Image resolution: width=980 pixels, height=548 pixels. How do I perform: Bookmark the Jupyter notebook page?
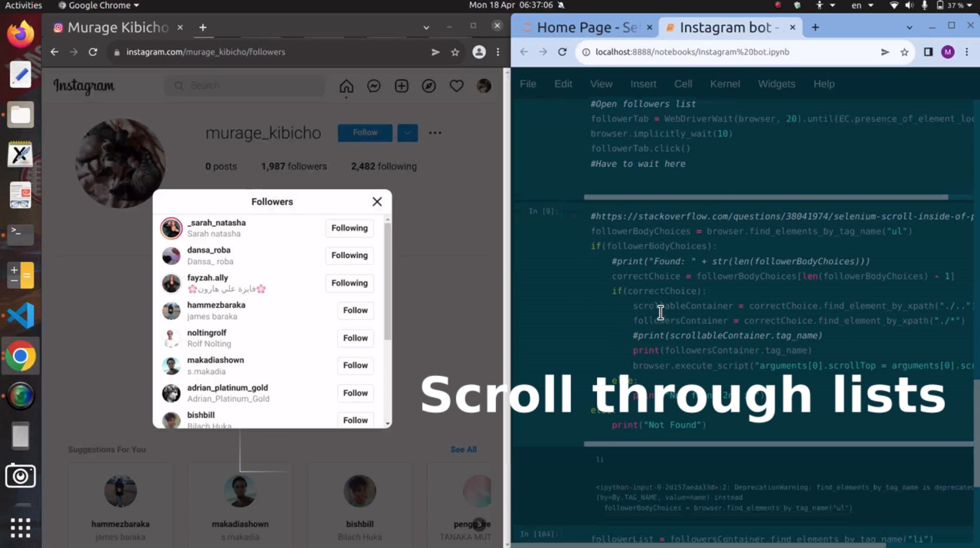[904, 52]
